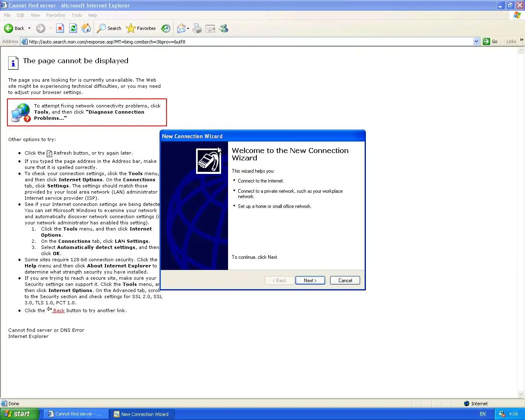525x420 pixels.
Task: Click "To continue, click Next." text
Action: [255, 257]
